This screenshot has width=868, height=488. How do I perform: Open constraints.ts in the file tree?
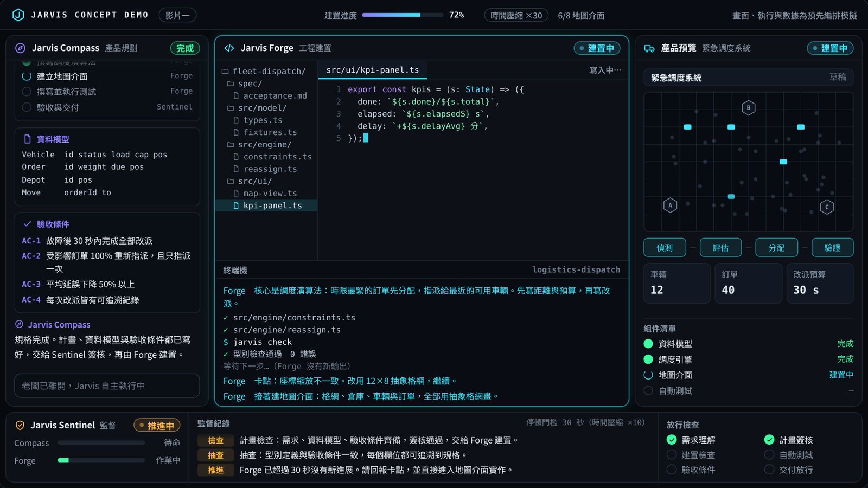point(266,157)
